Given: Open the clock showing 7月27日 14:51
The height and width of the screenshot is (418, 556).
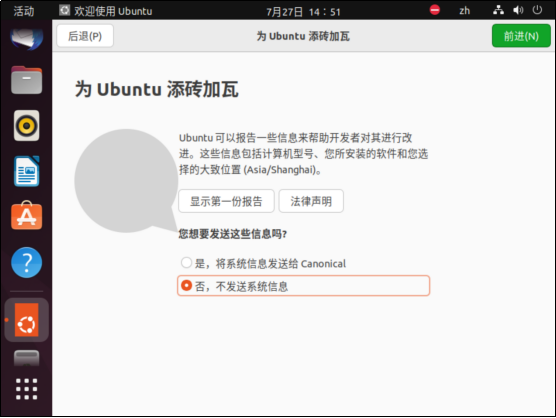Looking at the screenshot, I should point(304,12).
